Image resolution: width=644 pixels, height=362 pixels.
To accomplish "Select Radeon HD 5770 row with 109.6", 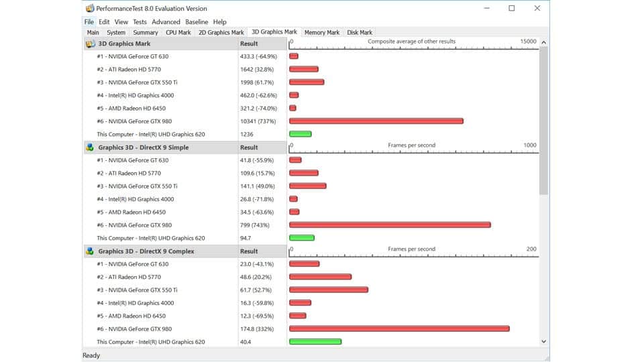I will tap(311, 173).
